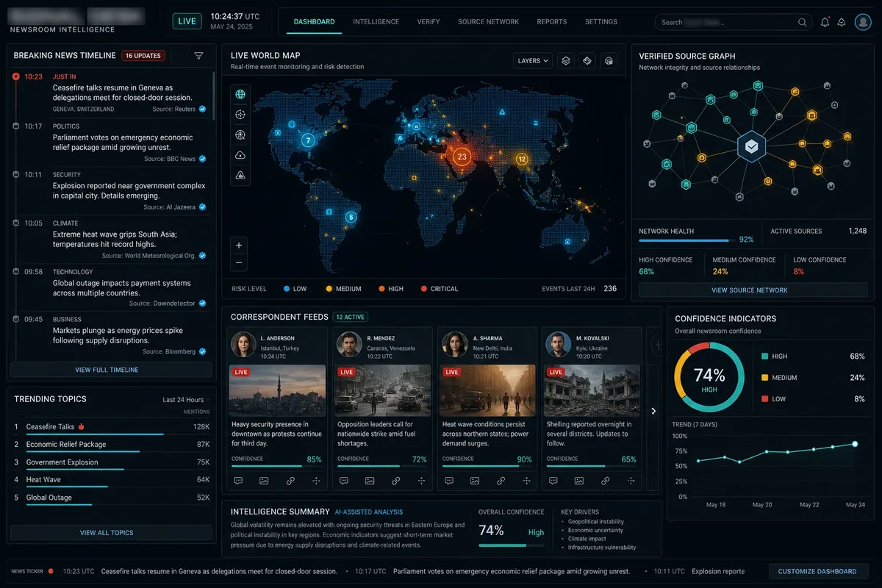The image size is (882, 588).
Task: Open 09:58 Global outage timeline entry
Action: pos(111,287)
